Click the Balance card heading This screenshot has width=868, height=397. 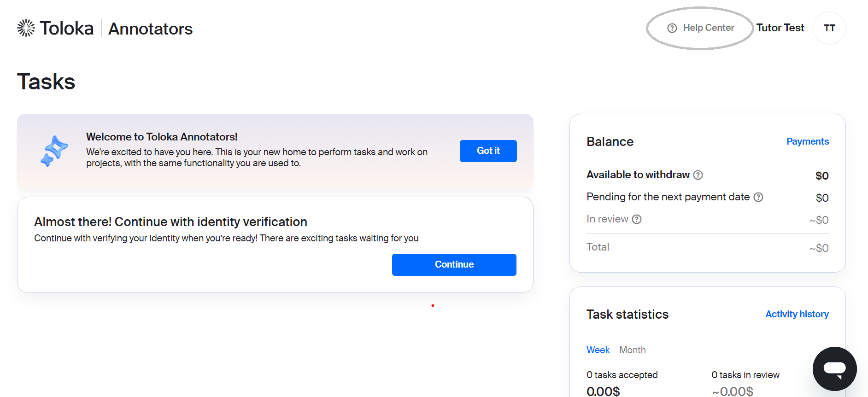tap(610, 142)
